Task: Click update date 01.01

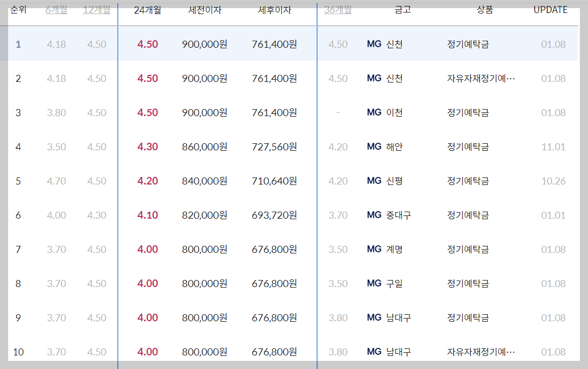Action: click(x=553, y=215)
